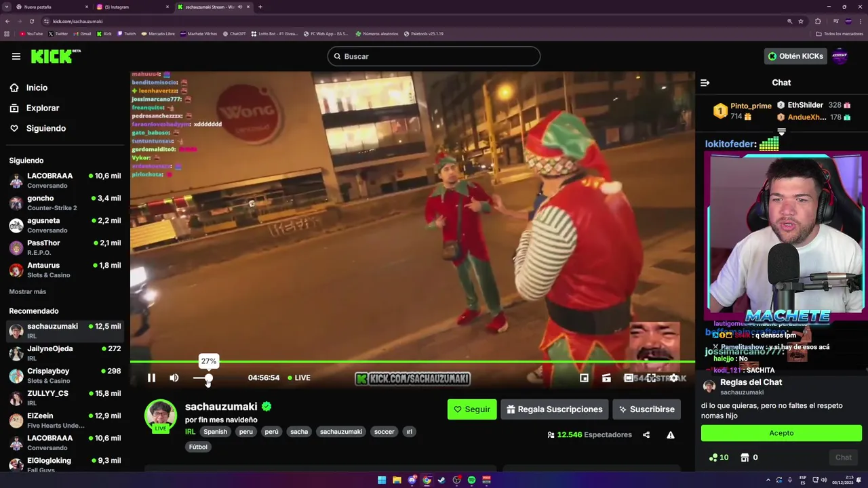
Task: Mute the stream volume icon
Action: coord(174,378)
